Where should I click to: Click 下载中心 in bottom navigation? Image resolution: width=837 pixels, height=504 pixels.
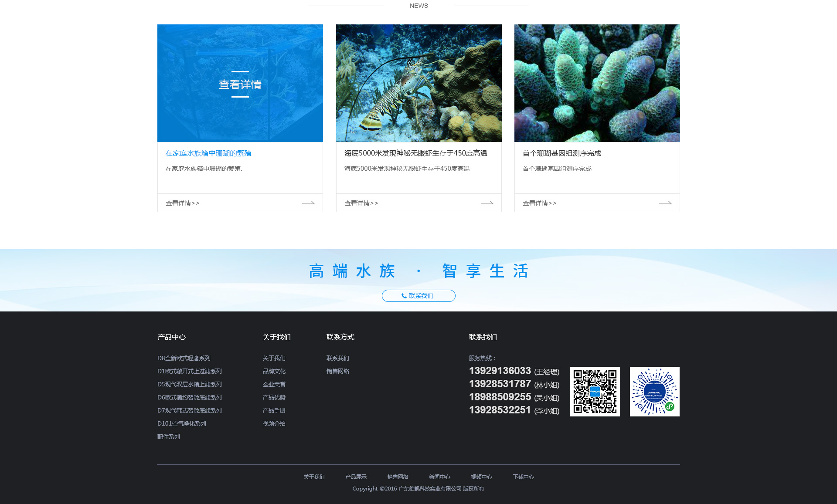coord(523,477)
